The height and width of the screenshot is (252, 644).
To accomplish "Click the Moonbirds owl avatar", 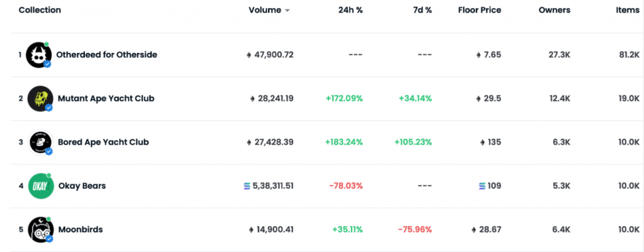I will click(x=39, y=229).
